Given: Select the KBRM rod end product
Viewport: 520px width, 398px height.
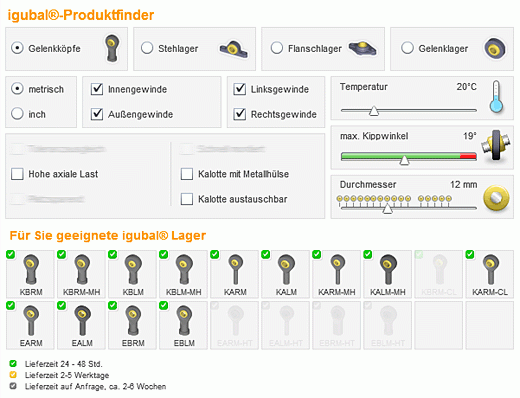Looking at the screenshot, I should click(30, 274).
